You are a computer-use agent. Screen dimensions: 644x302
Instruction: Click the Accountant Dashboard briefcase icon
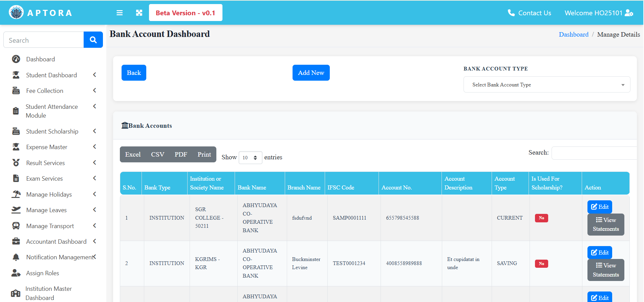16,241
